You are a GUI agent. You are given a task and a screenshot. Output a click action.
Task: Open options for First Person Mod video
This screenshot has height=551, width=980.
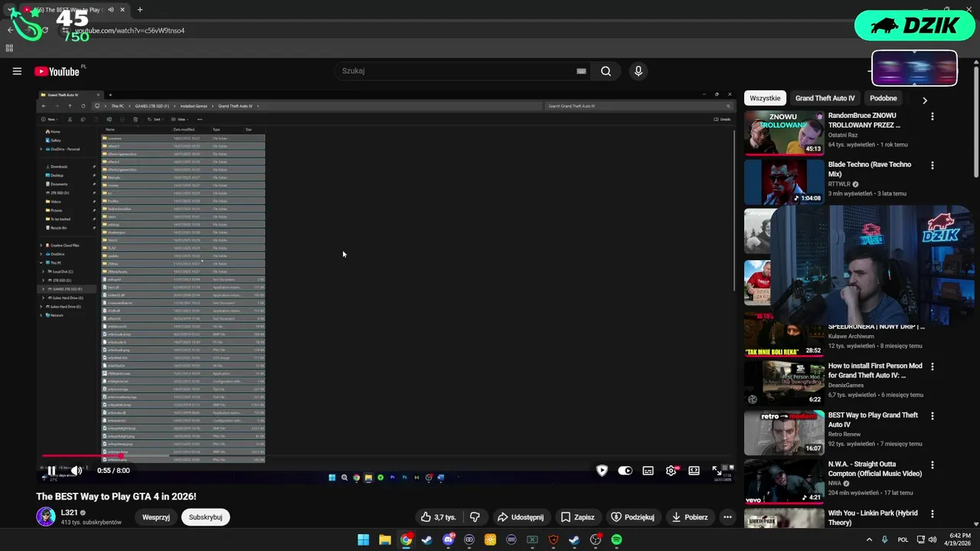(x=932, y=367)
